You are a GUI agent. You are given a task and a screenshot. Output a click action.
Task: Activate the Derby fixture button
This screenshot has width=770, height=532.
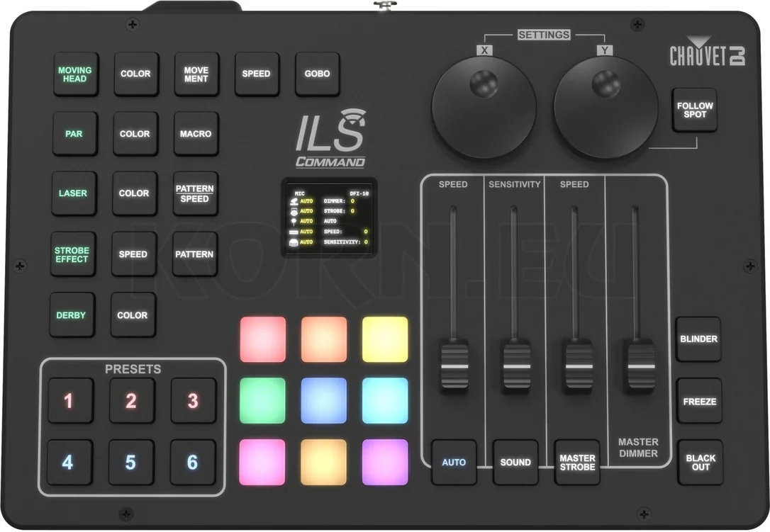(x=71, y=315)
